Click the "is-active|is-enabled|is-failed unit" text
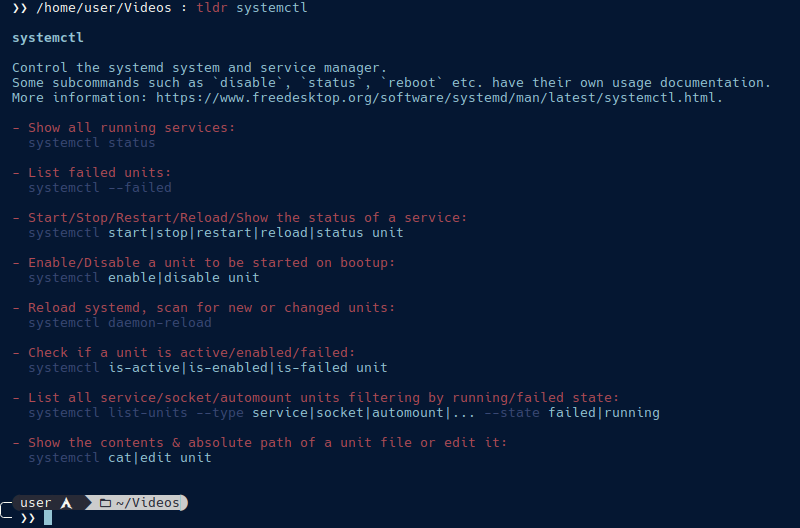This screenshot has width=800, height=528. click(x=247, y=368)
